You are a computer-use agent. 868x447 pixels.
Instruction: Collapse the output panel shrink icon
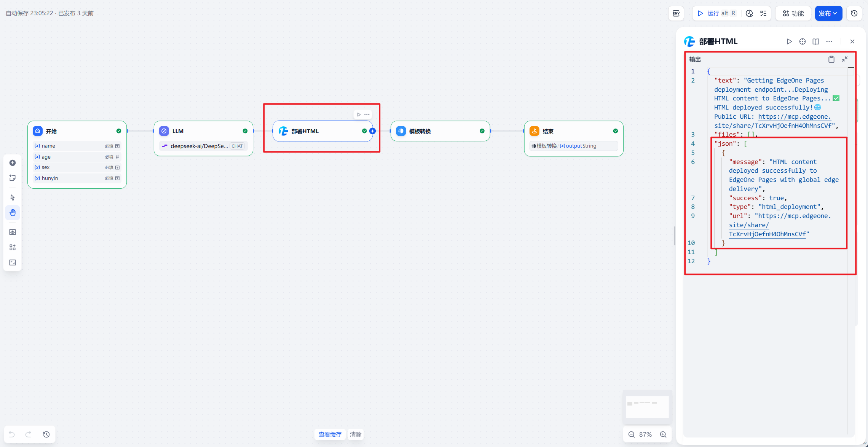tap(845, 59)
